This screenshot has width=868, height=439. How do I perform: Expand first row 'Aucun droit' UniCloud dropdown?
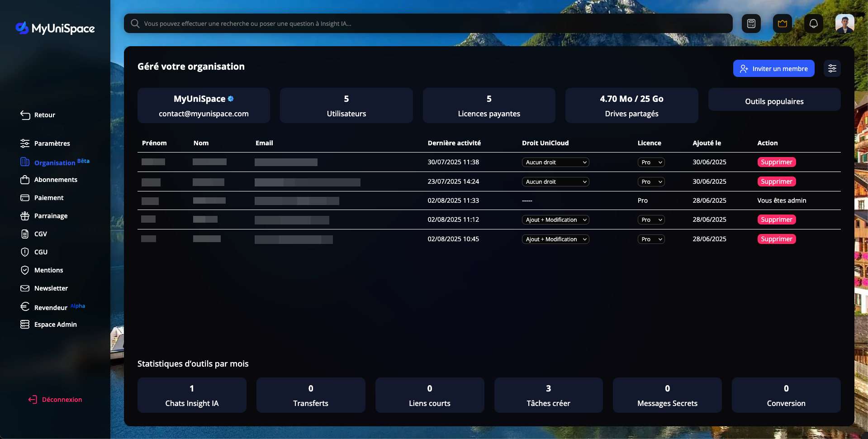pyautogui.click(x=555, y=162)
